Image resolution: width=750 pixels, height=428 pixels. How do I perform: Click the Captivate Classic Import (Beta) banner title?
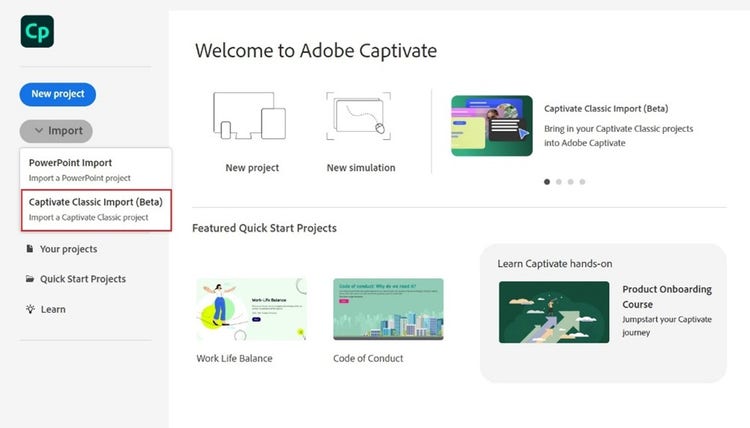coord(606,109)
